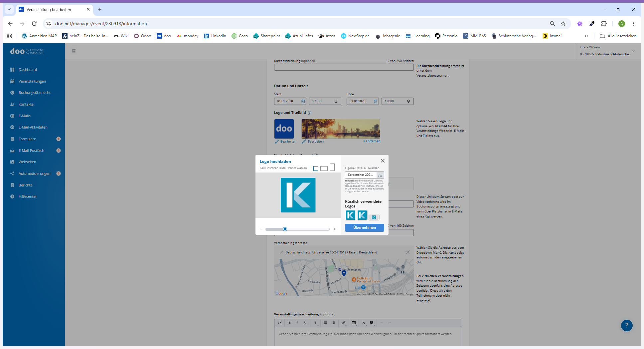Collapse the sidebar with the toggle icon
Viewport: 644px width, 349px height.
(74, 51)
